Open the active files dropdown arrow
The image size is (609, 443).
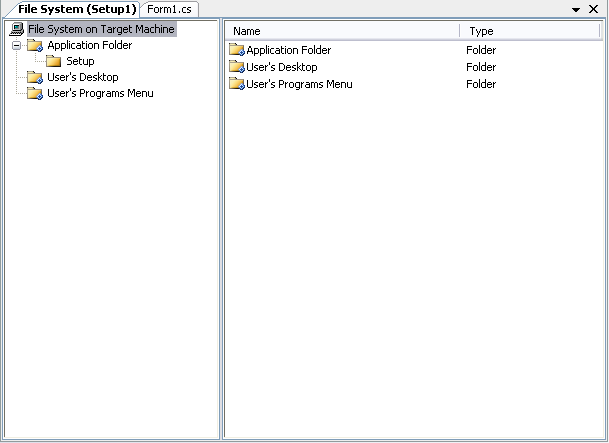(x=576, y=9)
